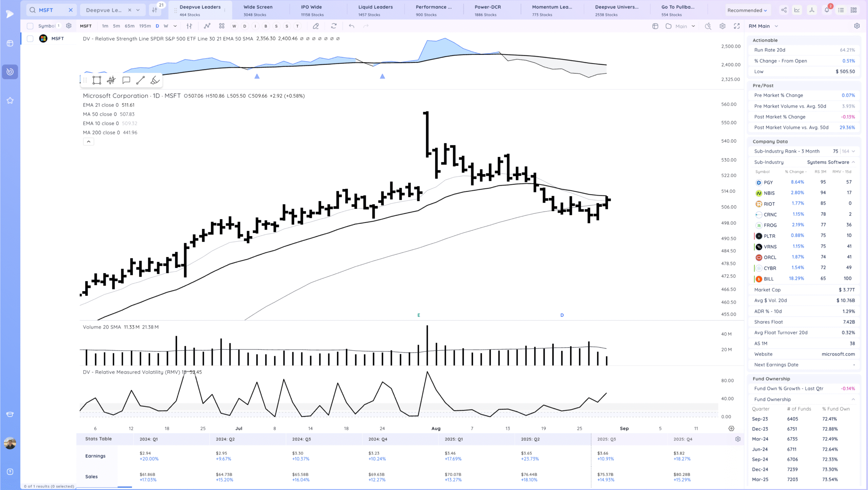Screen dimensions: 868x490
Task: Select the trend line drawing tool
Action: (x=140, y=80)
